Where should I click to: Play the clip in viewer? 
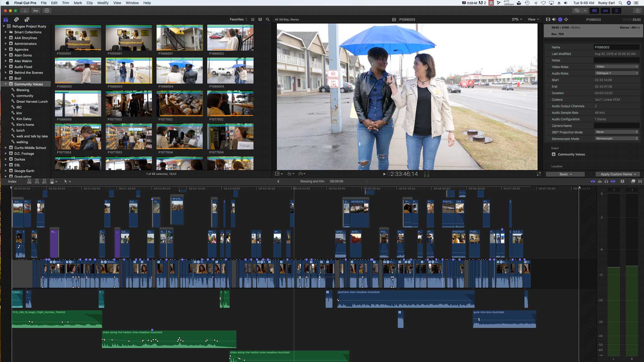(384, 174)
